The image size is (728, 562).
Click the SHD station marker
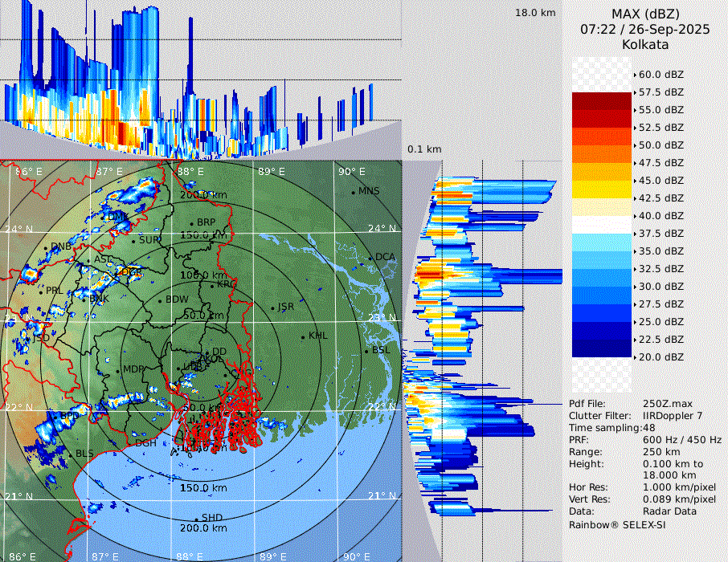(x=197, y=519)
